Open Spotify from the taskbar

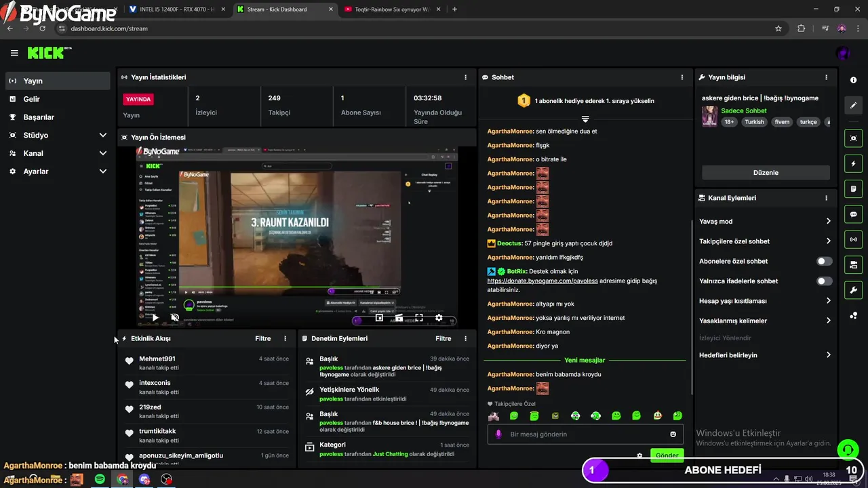click(x=100, y=479)
